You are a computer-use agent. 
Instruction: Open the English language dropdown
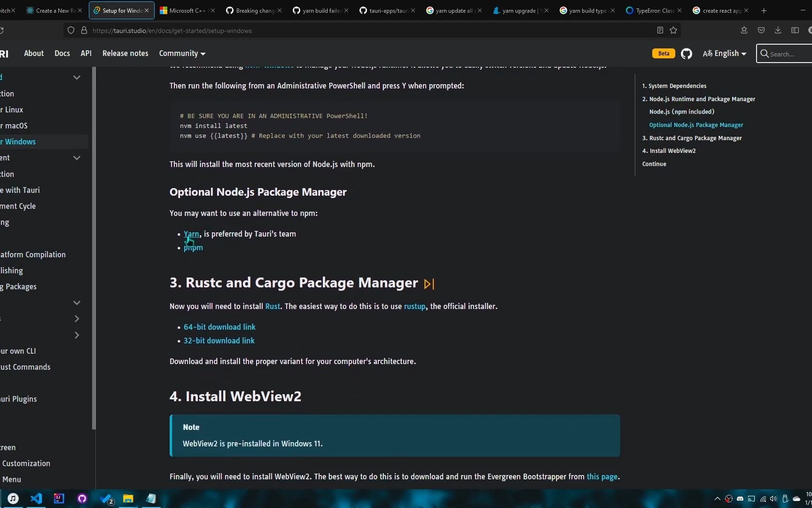click(x=724, y=54)
